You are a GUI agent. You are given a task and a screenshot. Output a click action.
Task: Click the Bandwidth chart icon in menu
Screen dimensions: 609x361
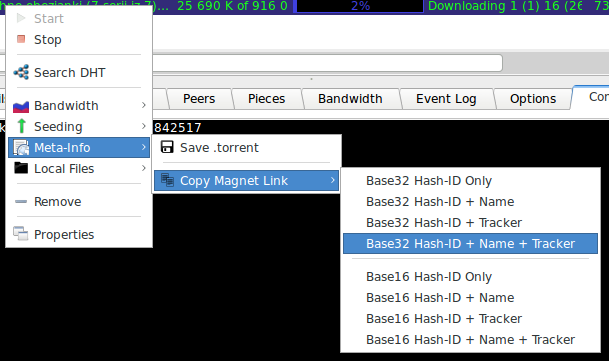tap(21, 106)
